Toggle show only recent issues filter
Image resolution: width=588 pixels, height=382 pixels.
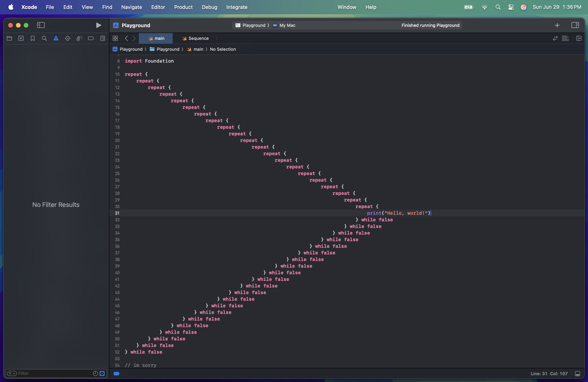pyautogui.click(x=95, y=374)
